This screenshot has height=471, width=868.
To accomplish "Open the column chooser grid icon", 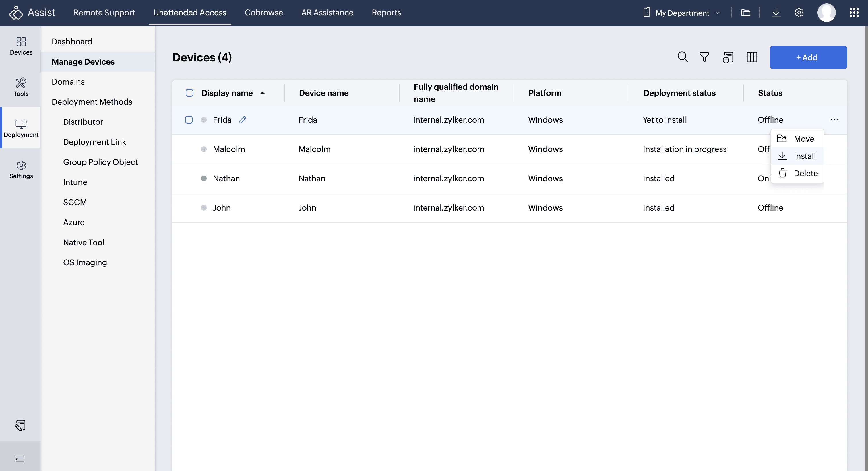I will point(751,57).
